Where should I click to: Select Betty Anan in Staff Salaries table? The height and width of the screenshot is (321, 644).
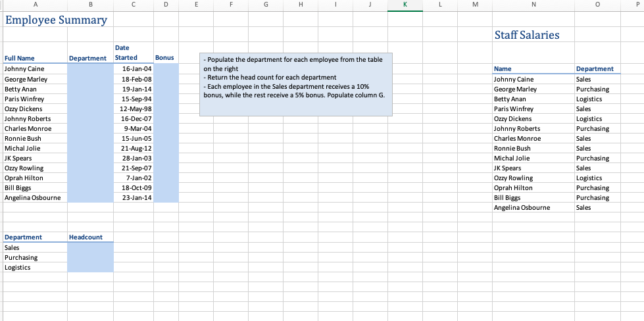[533, 99]
